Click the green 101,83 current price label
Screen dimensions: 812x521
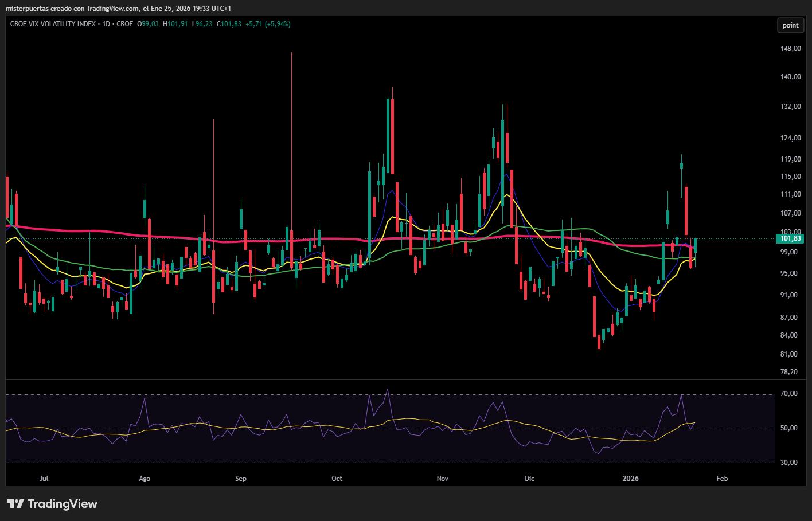point(790,238)
